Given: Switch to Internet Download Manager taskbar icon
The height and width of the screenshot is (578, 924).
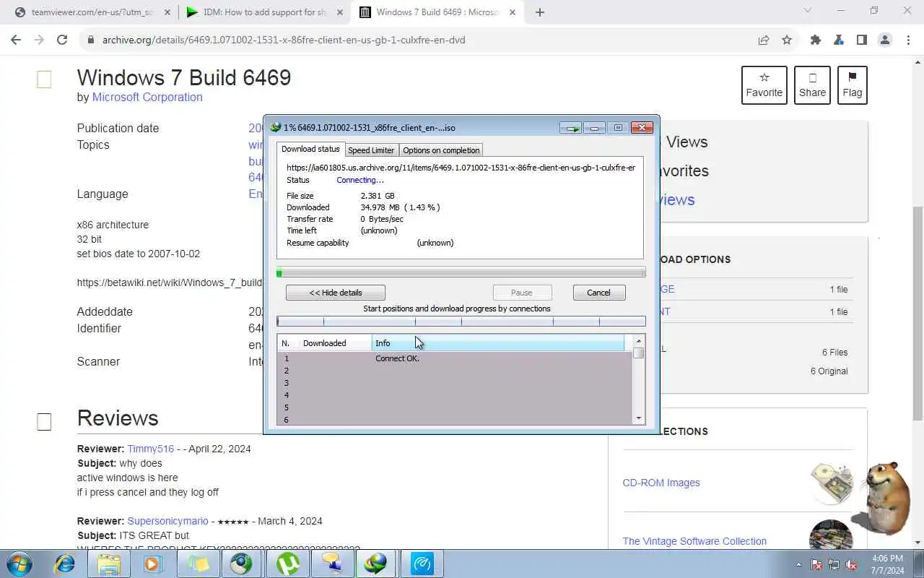Looking at the screenshot, I should [x=375, y=564].
